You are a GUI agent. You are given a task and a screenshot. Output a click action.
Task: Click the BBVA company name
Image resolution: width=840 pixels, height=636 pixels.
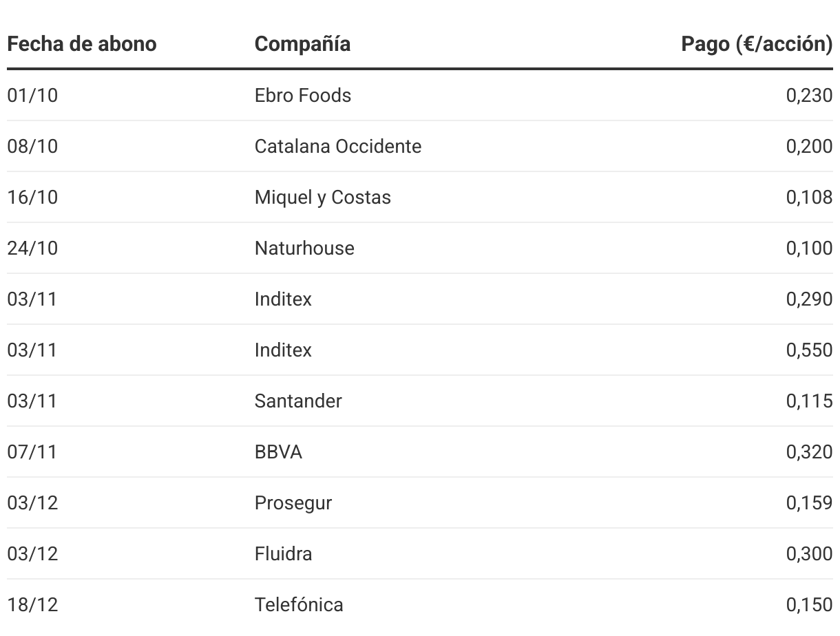pos(278,452)
